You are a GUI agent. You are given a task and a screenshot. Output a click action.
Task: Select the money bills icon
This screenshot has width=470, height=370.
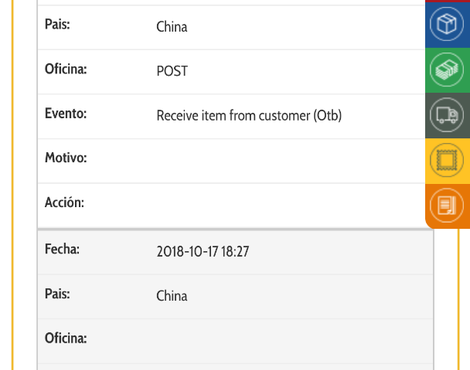click(447, 70)
